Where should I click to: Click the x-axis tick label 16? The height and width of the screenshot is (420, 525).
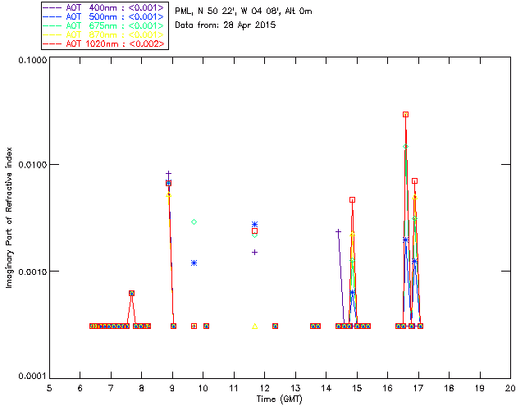click(388, 388)
